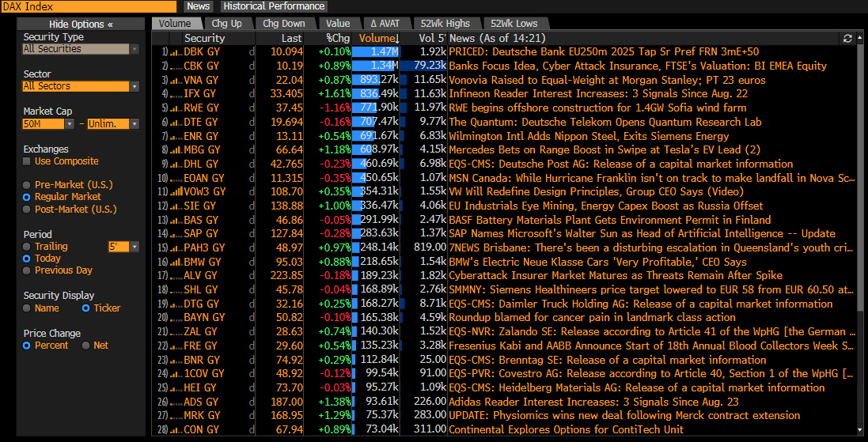Click the DBK GY volume bar 1.47M
Image resolution: width=868 pixels, height=442 pixels.
point(375,52)
